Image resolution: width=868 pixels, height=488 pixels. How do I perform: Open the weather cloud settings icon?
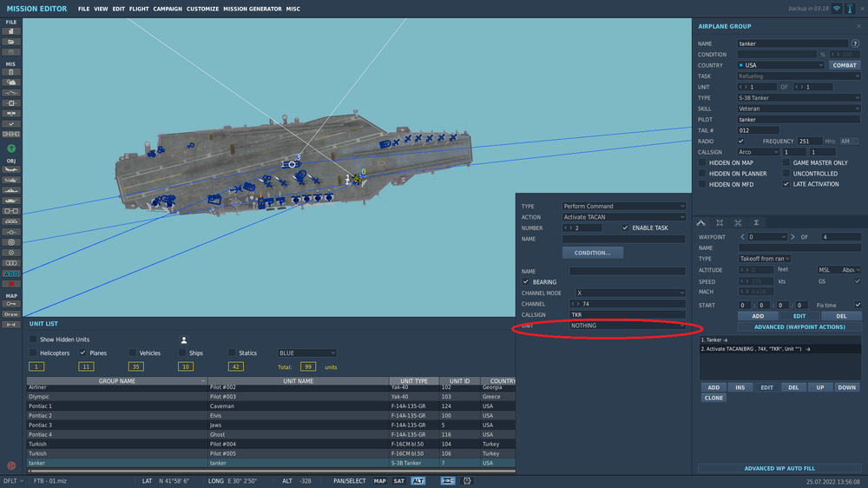11,82
